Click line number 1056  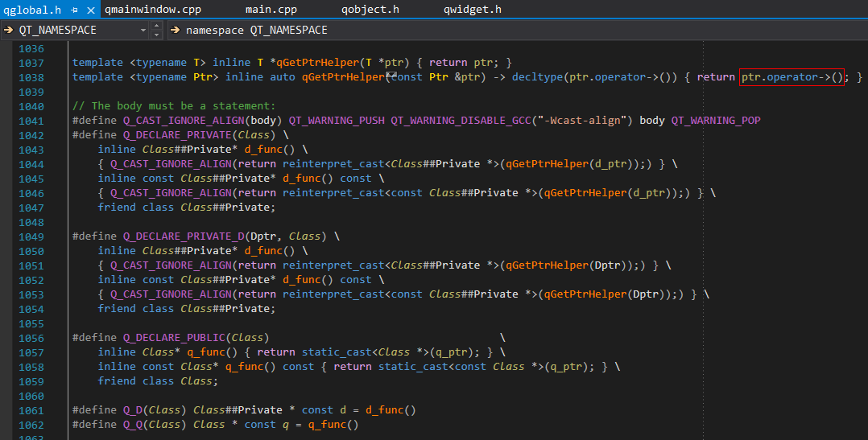click(31, 339)
